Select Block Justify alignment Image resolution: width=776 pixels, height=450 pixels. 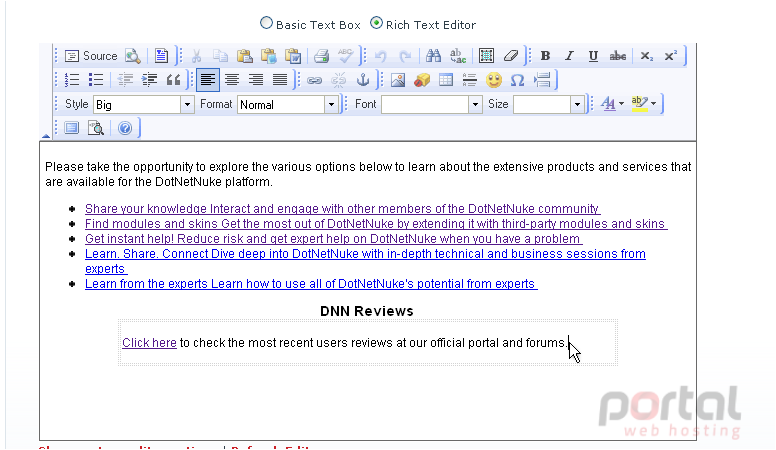pos(280,80)
